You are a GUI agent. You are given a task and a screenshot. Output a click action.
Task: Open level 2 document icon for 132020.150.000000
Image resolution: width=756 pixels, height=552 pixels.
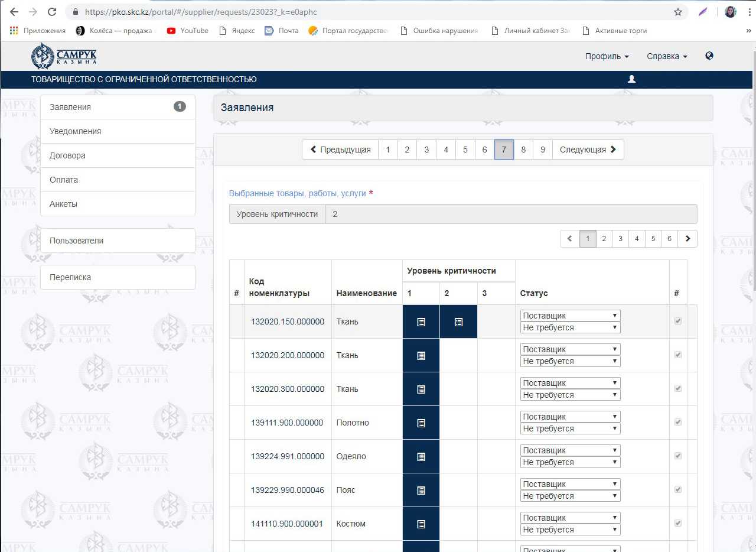[x=458, y=322]
